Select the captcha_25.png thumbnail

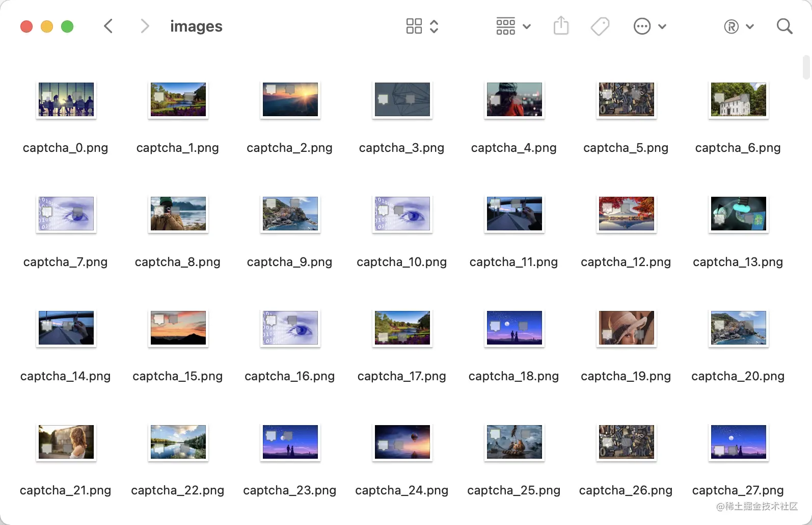coord(515,442)
